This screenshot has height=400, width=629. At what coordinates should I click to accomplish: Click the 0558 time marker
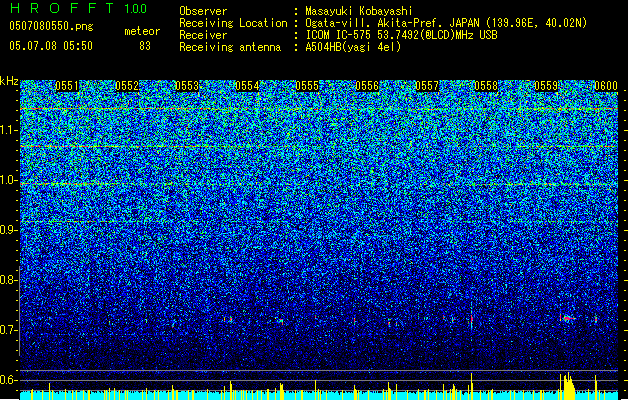pos(486,86)
